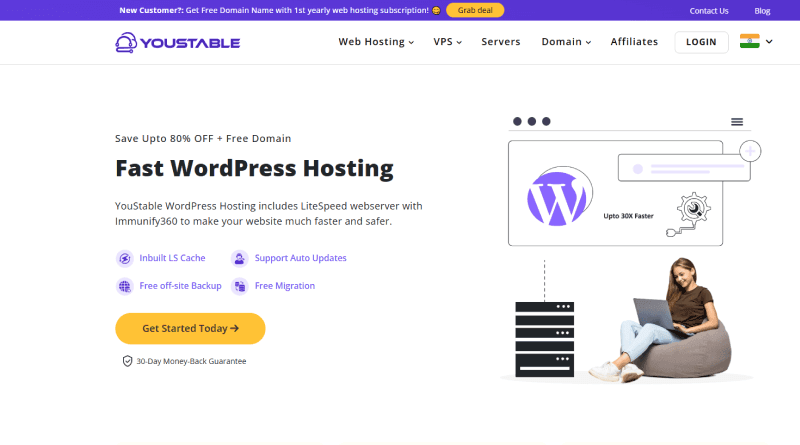
Task: Open the Affiliates menu item
Action: pos(634,42)
